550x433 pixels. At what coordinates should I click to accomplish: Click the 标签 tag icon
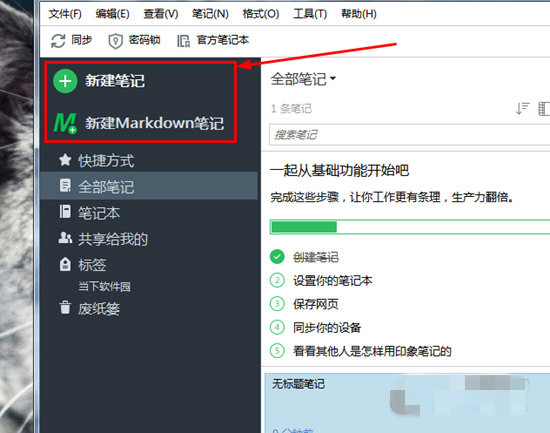tap(65, 264)
